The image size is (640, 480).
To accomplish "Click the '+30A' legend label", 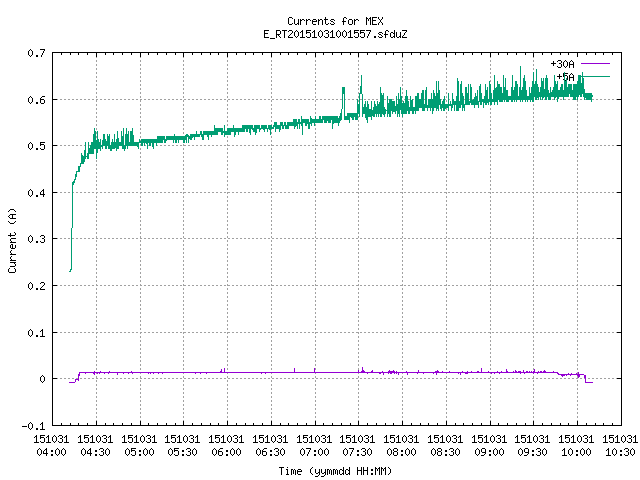I will pyautogui.click(x=562, y=64).
